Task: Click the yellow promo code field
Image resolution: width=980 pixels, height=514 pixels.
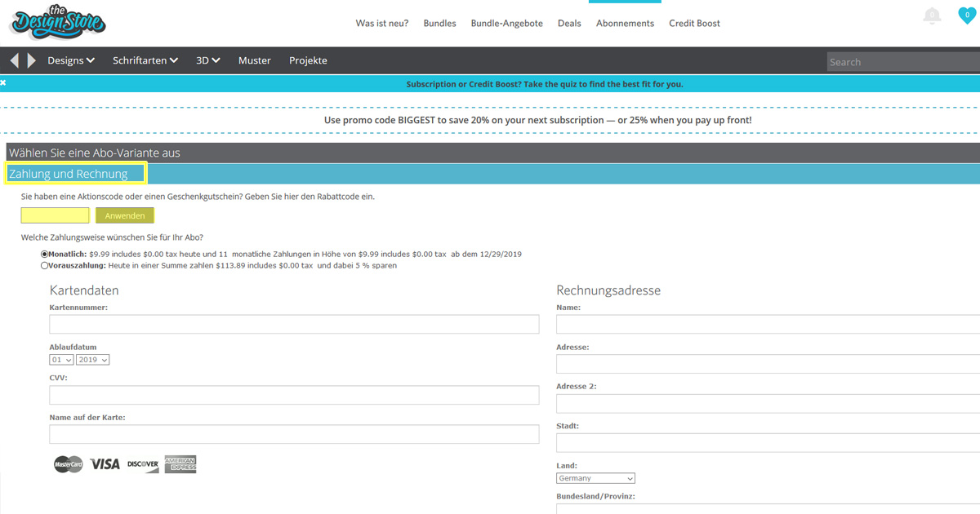Action: point(55,216)
